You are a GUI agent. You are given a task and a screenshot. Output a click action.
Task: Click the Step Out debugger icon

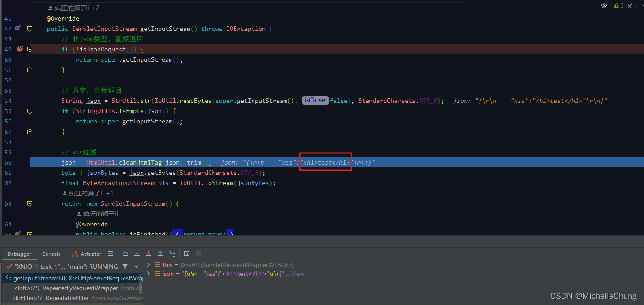[160, 254]
